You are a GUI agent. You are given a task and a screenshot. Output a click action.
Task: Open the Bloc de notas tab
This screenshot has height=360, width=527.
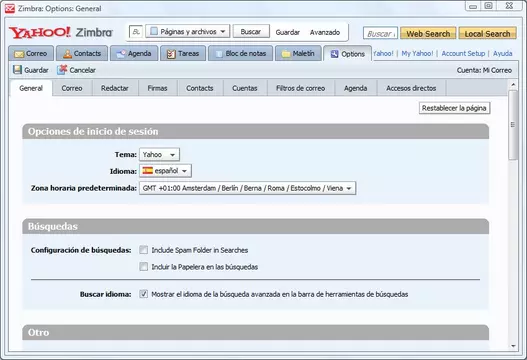[240, 53]
